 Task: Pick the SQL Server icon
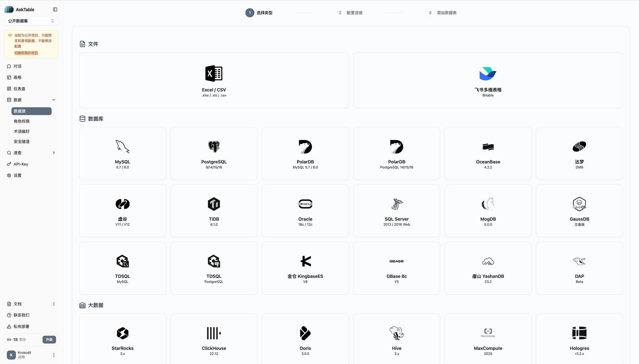point(396,204)
